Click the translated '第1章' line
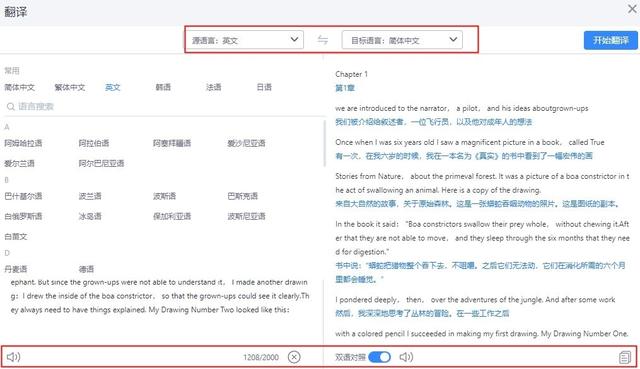 coord(345,88)
